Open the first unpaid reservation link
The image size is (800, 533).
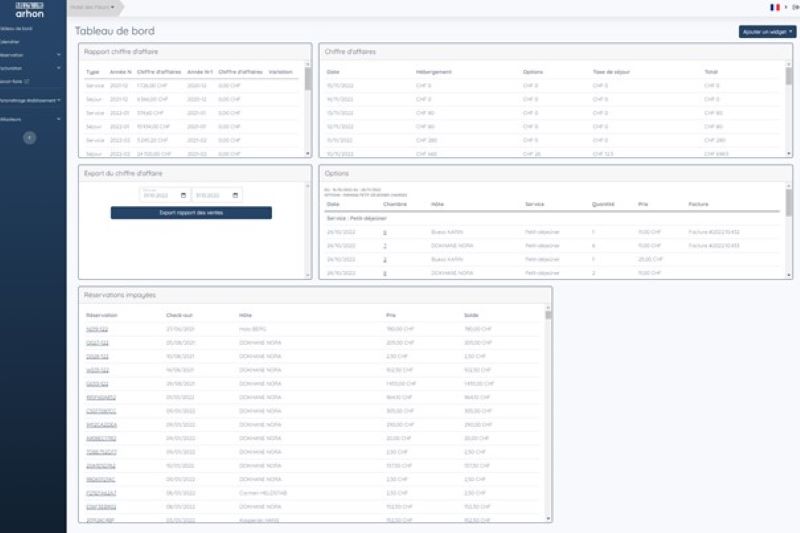click(x=97, y=329)
